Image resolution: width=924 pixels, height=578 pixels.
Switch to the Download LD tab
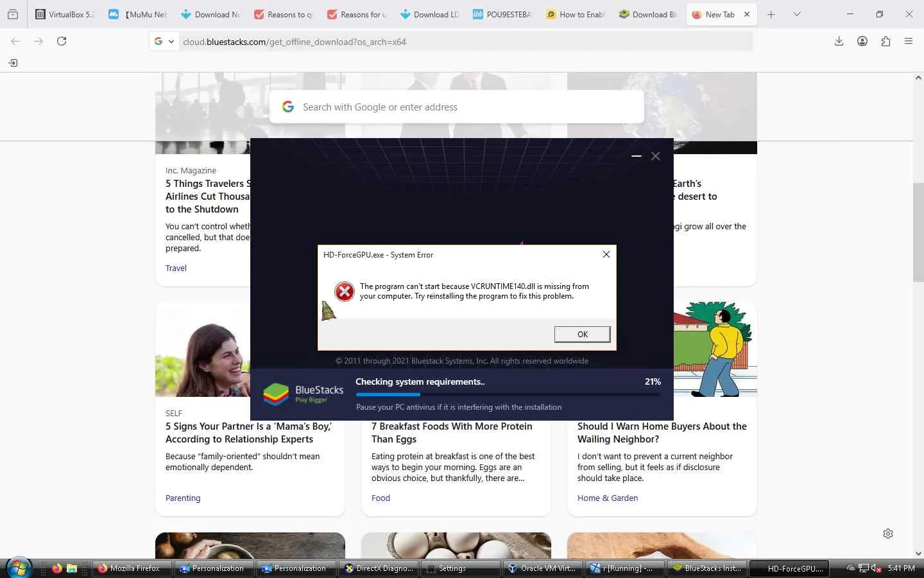point(430,14)
